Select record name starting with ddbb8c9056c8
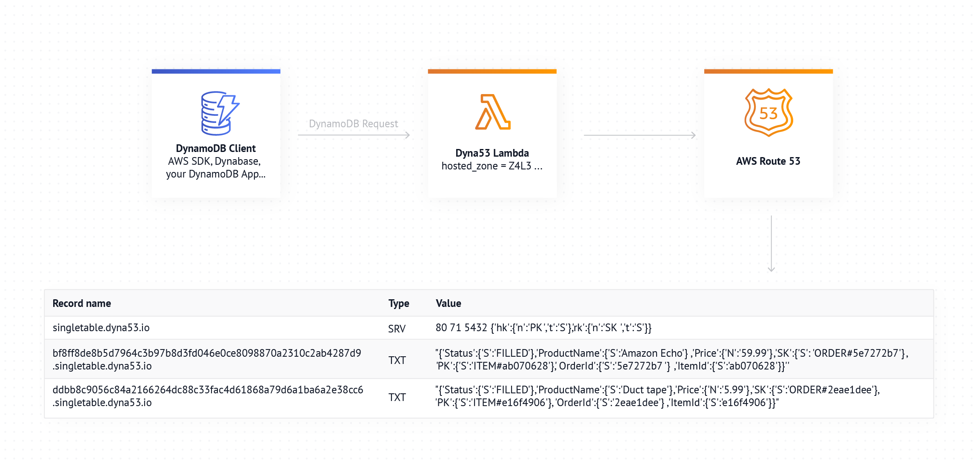The image size is (980, 464). click(208, 396)
